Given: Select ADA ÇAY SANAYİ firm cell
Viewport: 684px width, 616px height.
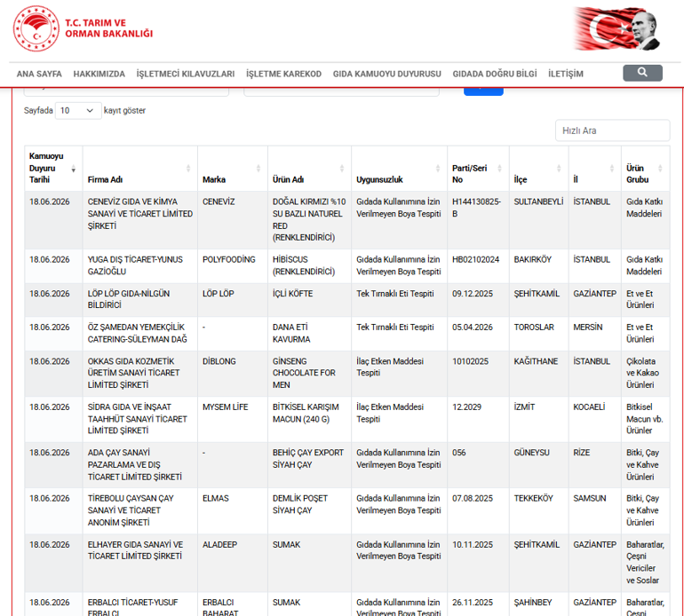Looking at the screenshot, I should coord(140,465).
